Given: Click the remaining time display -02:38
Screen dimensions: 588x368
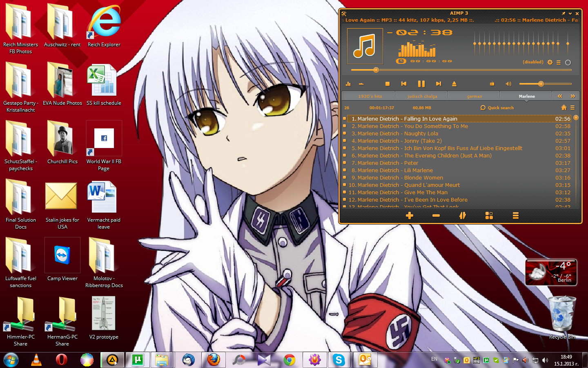Looking at the screenshot, I should coord(420,32).
